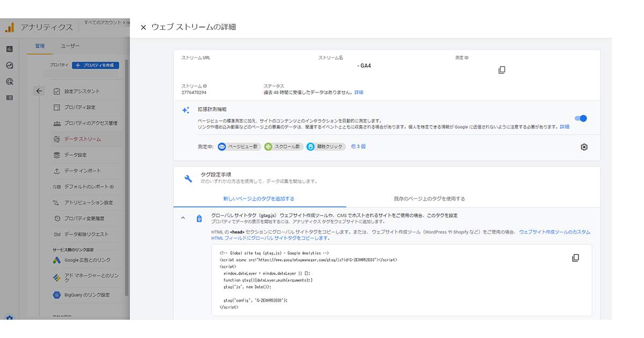Click the データインポート upload icon
The width and height of the screenshot is (644, 338).
(x=57, y=171)
